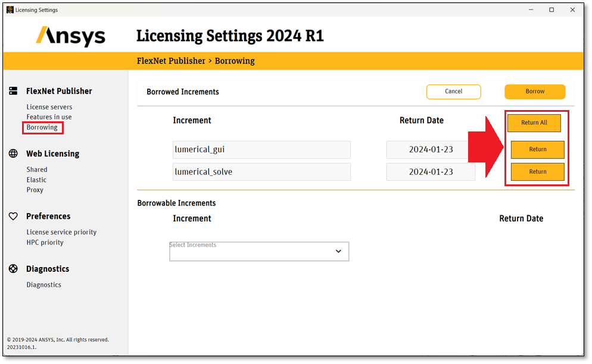
Task: Click the Cancel button
Action: pos(453,92)
